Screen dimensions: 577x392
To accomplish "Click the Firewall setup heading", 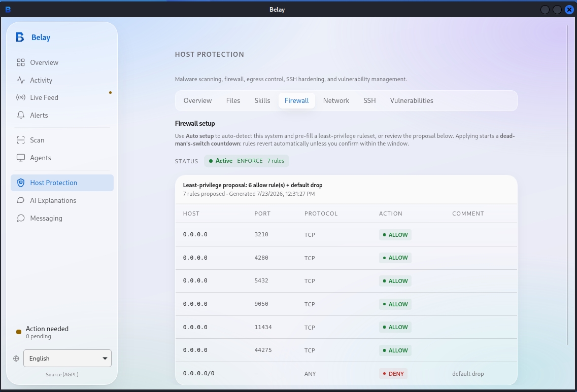I will pyautogui.click(x=195, y=124).
